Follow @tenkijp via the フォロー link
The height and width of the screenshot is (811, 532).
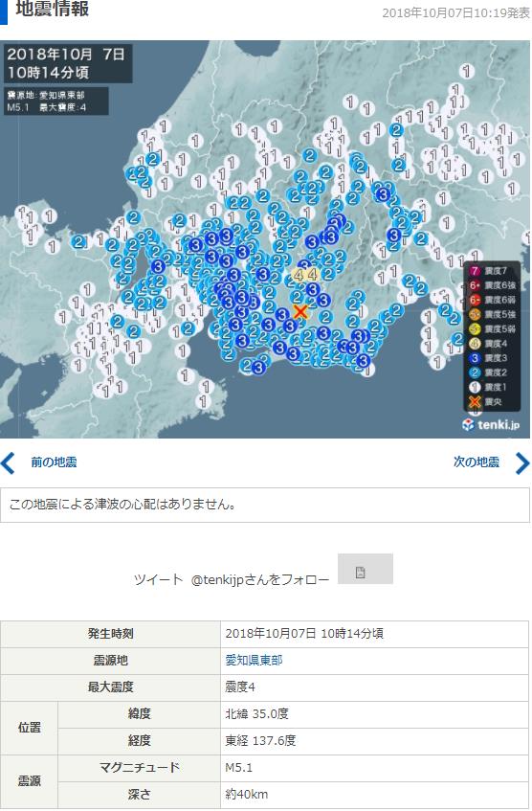click(x=260, y=580)
